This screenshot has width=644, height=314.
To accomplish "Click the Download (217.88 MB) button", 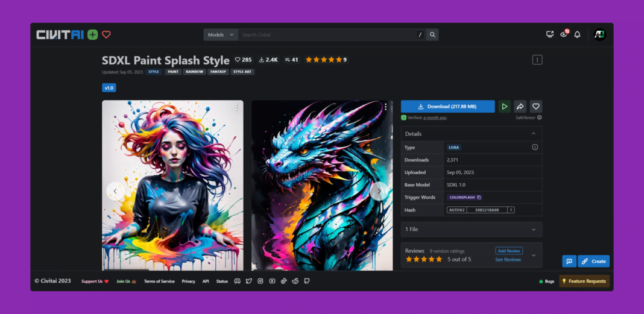I will 447,107.
